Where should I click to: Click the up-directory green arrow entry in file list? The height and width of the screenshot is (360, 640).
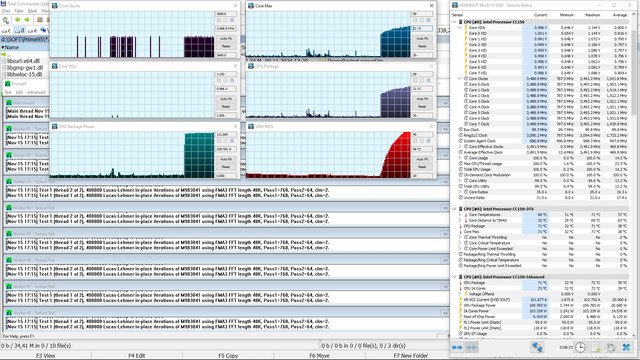coord(4,54)
